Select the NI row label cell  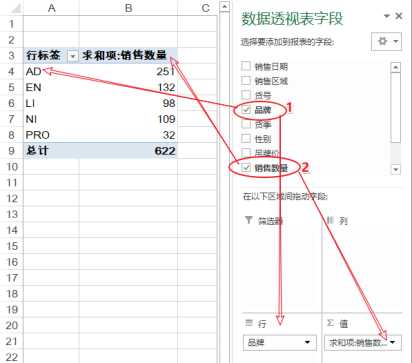click(x=51, y=119)
